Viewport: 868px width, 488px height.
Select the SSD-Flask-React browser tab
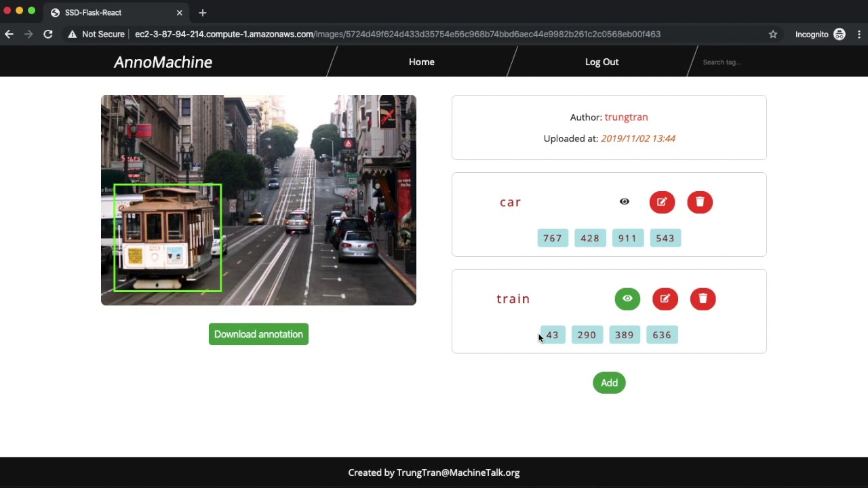[117, 12]
